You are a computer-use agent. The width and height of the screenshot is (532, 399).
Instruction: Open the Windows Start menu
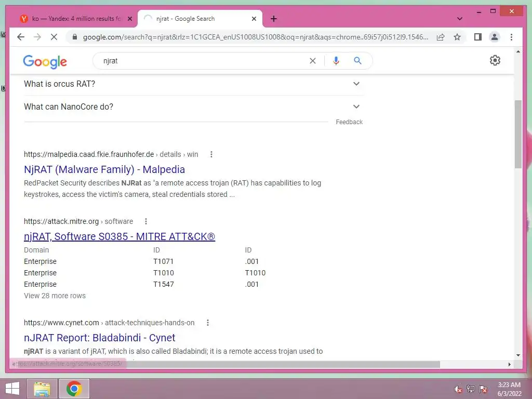point(12,389)
